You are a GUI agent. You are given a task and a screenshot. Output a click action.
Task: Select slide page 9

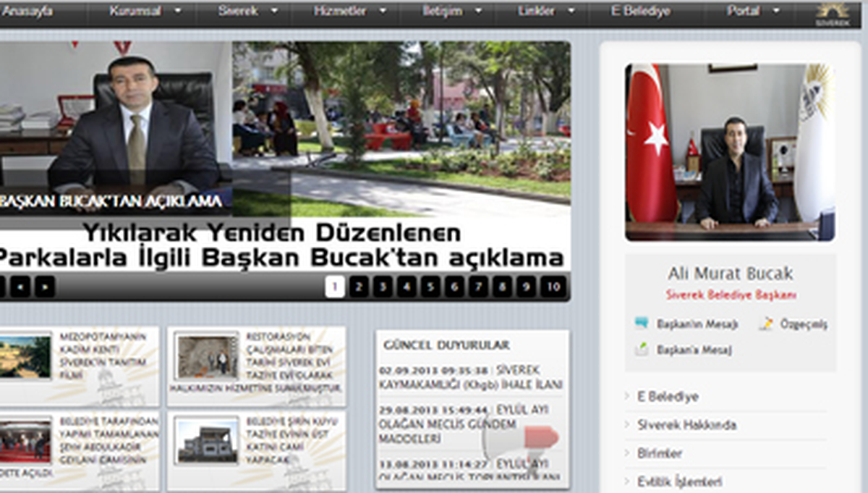(x=526, y=287)
